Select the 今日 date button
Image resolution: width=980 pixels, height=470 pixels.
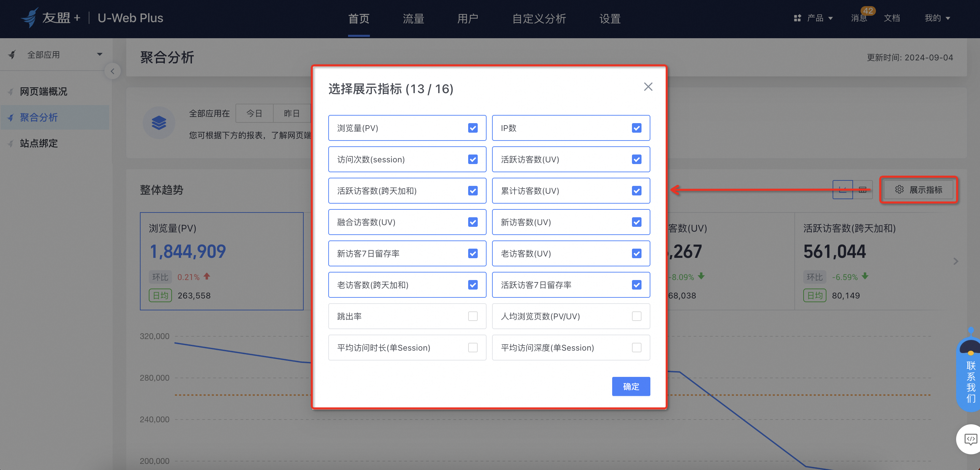tap(254, 113)
